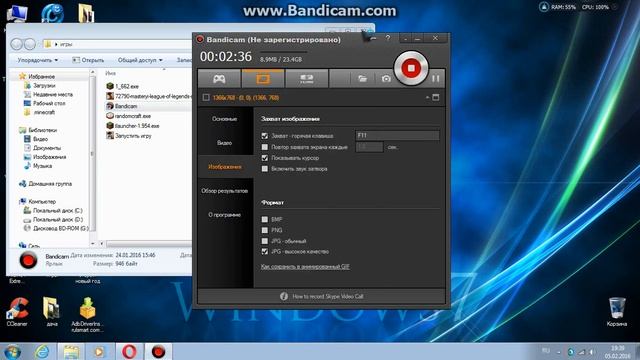
Task: Switch to Bandicam on the taskbar
Action: [x=158, y=351]
